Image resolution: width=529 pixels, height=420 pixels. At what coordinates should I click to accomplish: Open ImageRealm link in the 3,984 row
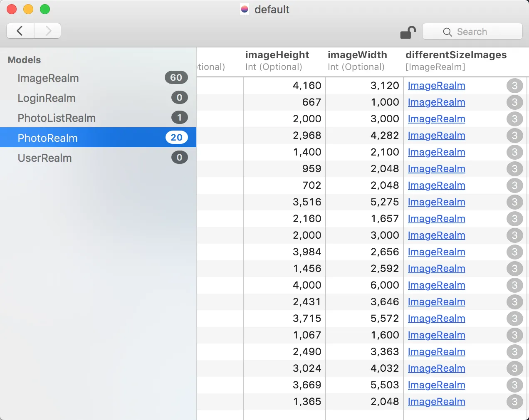(436, 252)
